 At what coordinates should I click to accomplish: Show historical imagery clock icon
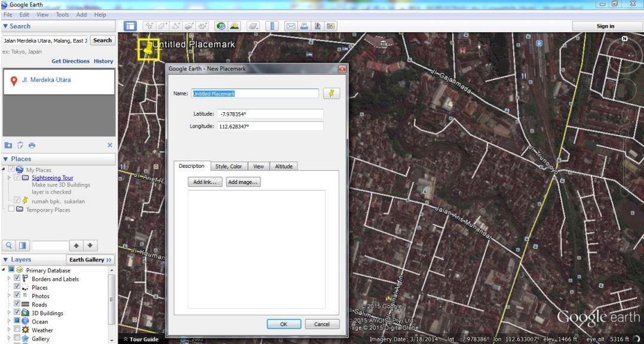tap(222, 26)
